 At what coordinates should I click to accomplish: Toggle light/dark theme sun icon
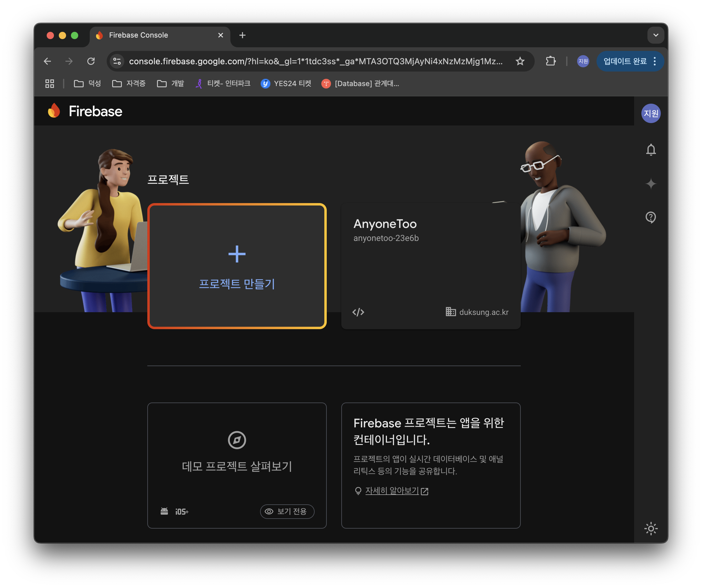coord(650,529)
